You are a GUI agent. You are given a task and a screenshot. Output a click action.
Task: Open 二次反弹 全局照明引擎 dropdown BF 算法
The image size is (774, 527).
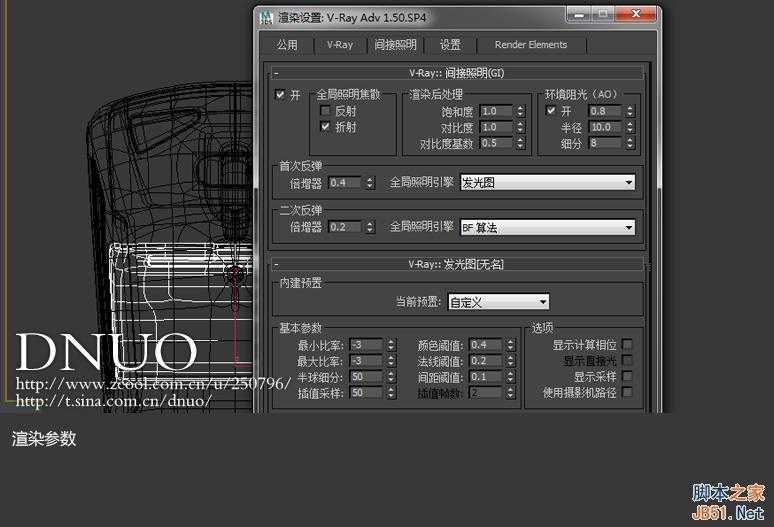click(548, 227)
